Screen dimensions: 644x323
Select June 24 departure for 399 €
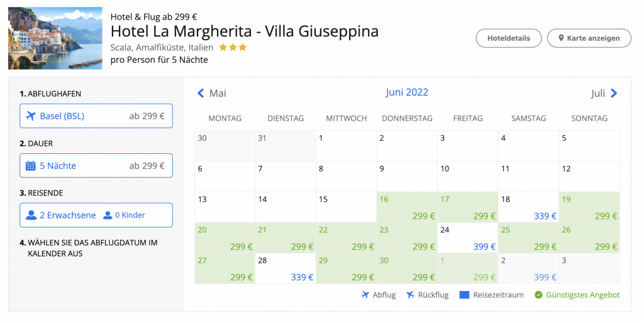[467, 238]
